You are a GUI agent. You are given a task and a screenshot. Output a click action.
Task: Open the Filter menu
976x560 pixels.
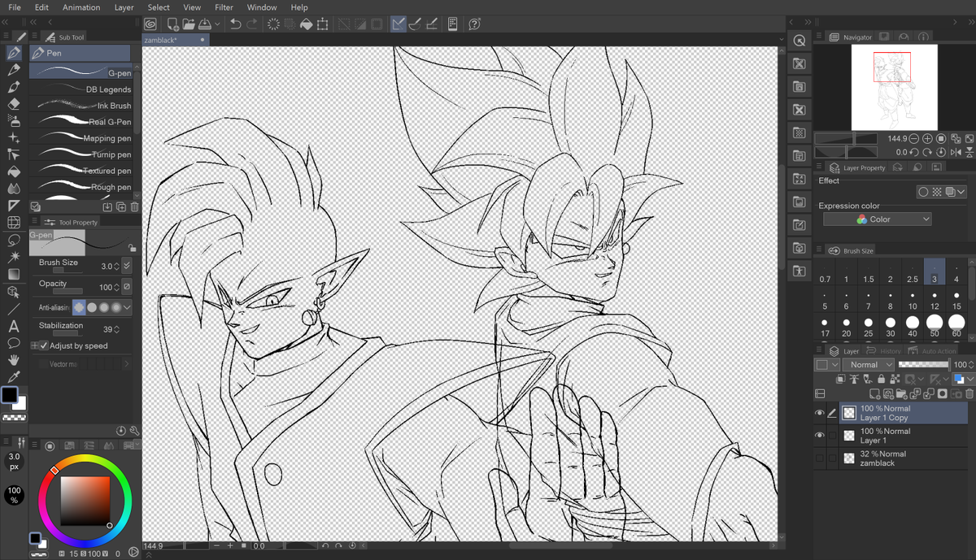tap(224, 7)
